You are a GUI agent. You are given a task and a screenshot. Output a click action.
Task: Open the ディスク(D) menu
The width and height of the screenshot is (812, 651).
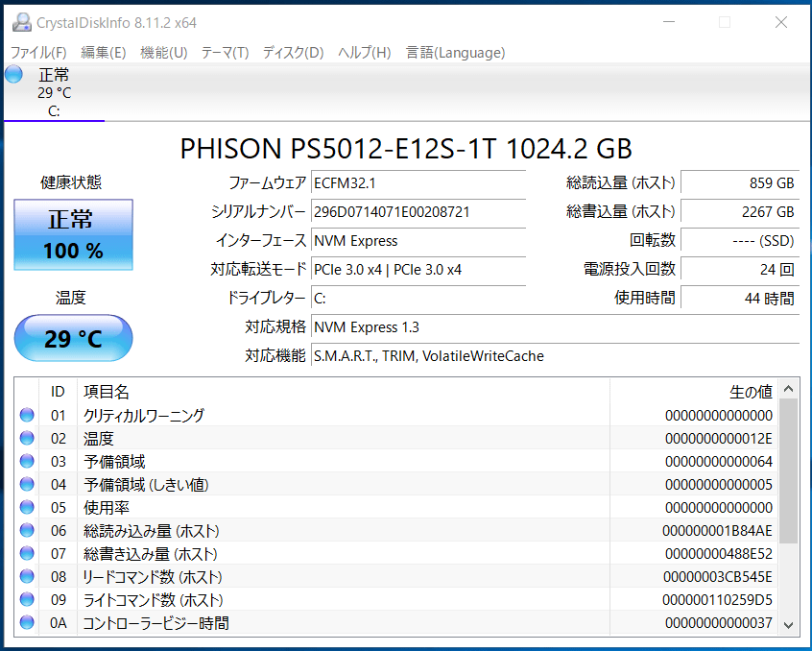[293, 52]
